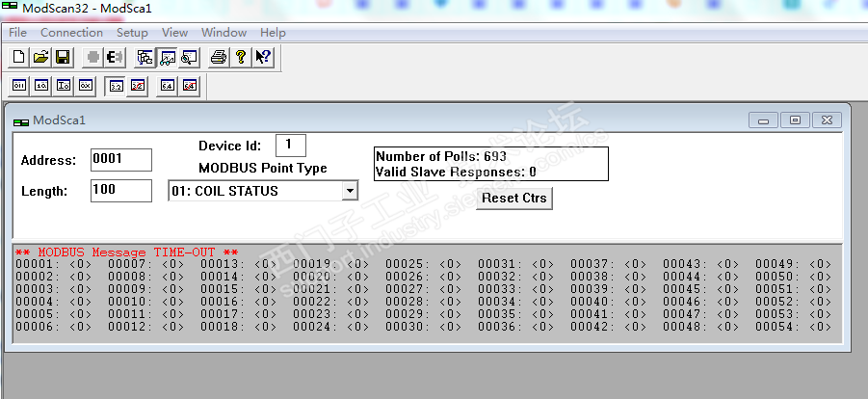868x399 pixels.
Task: Select the coil entry 00043: <0>
Action: [x=700, y=264]
